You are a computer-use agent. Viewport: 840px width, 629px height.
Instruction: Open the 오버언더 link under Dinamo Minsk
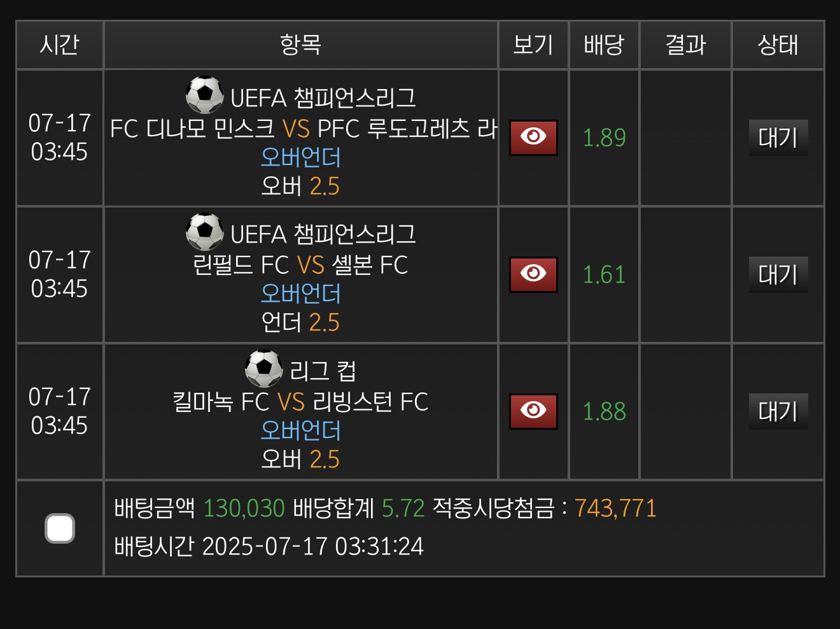pos(300,157)
